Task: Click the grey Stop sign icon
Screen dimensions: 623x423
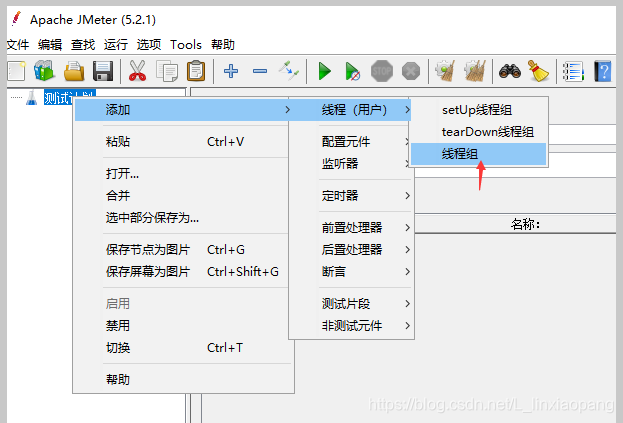Action: pos(382,71)
